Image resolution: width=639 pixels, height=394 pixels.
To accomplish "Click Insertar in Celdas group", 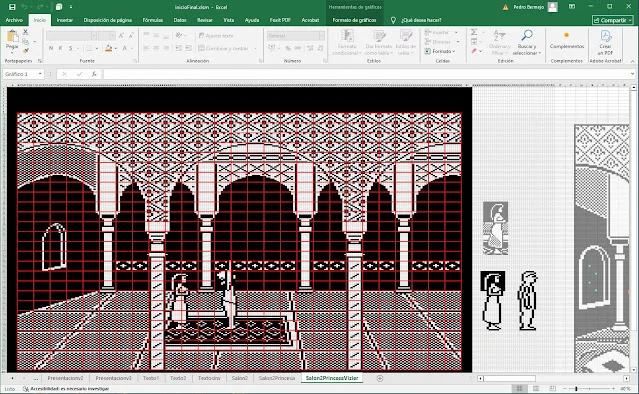I will [440, 32].
